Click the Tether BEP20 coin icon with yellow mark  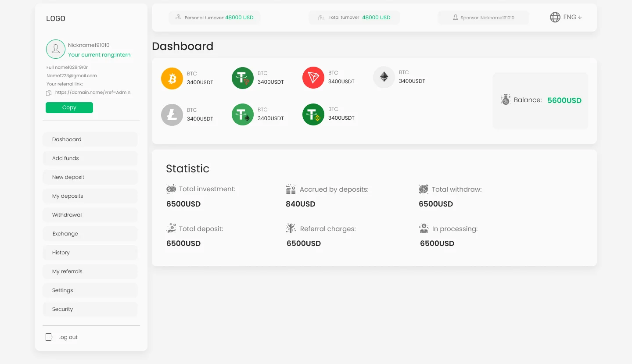tap(313, 114)
